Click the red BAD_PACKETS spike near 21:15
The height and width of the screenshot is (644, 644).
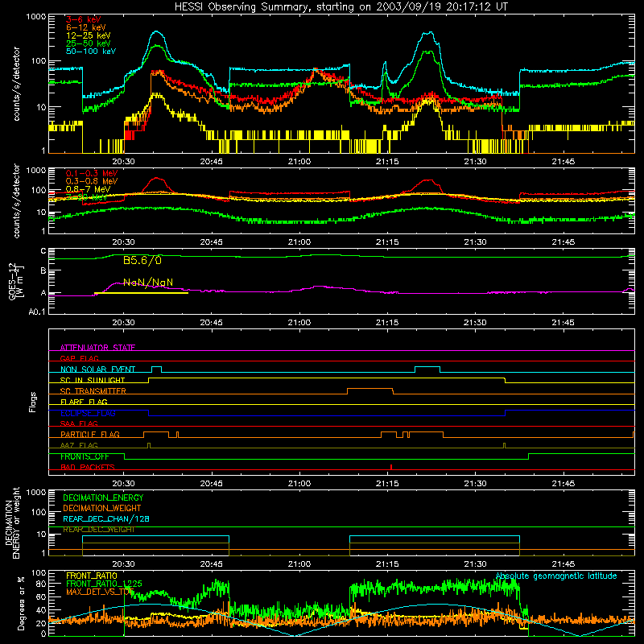(x=391, y=467)
